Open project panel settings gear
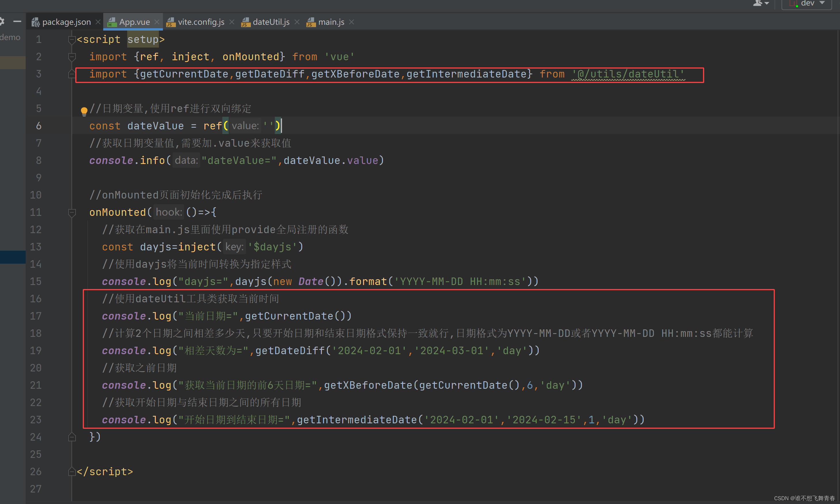 point(2,22)
